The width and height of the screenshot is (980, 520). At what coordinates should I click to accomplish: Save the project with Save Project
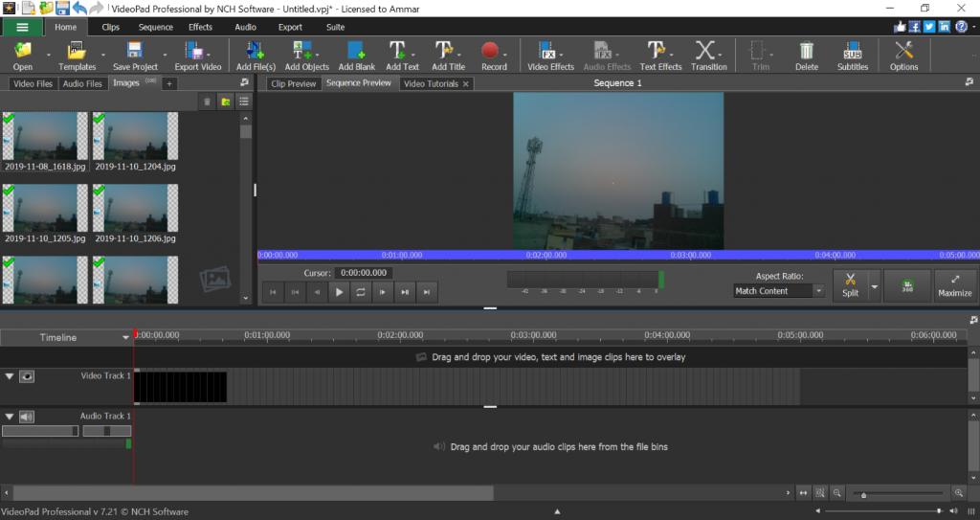135,56
